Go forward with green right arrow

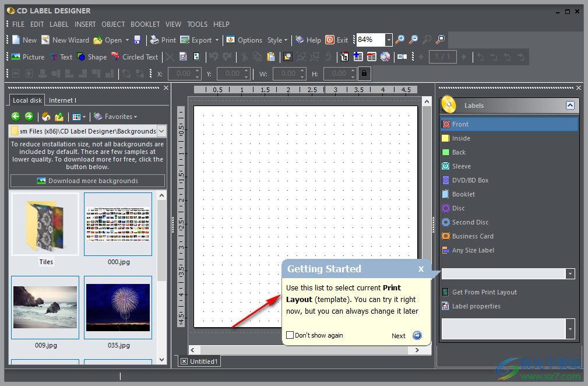click(29, 117)
